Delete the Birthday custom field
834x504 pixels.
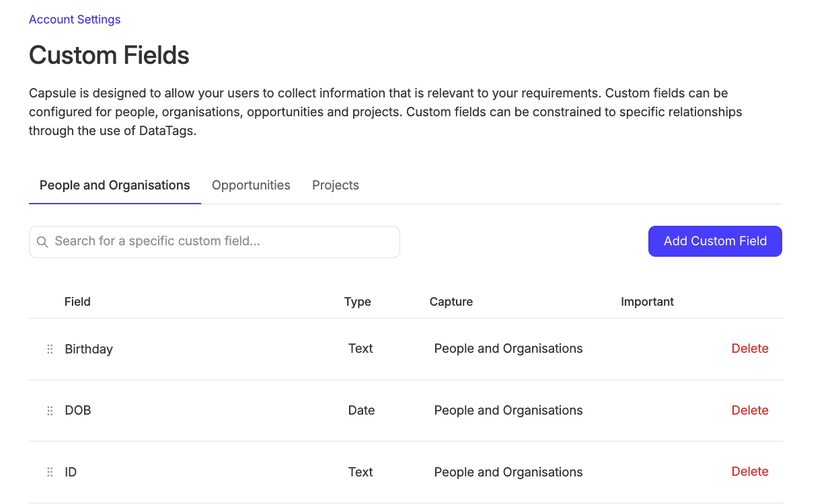click(x=750, y=348)
